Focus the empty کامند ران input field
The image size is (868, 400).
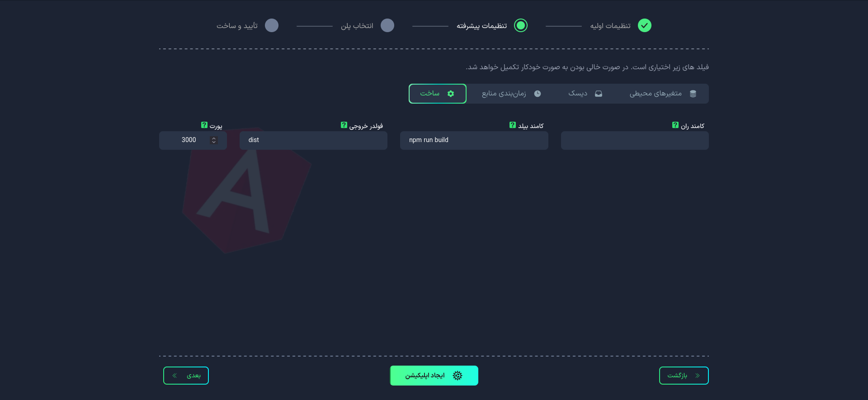(x=635, y=140)
